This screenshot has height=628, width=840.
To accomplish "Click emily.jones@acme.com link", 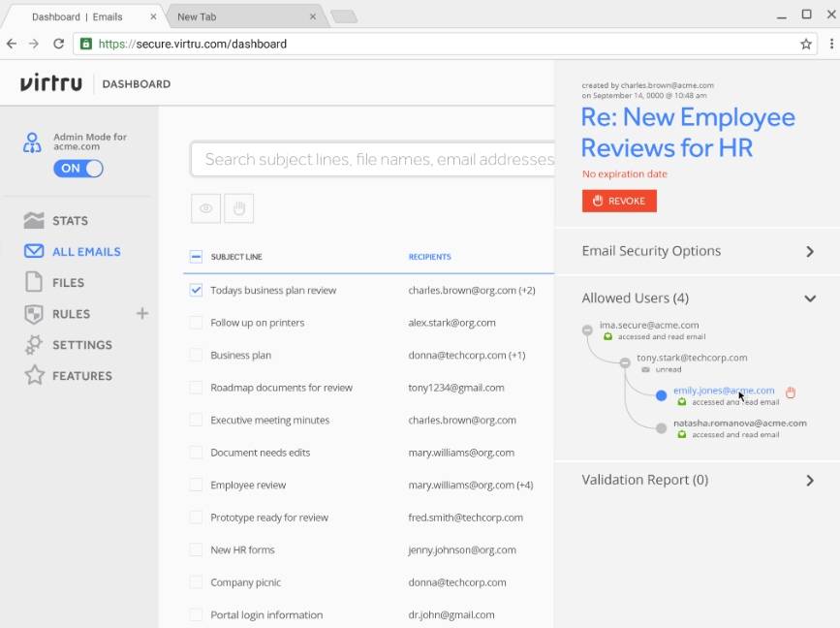I will [724, 391].
